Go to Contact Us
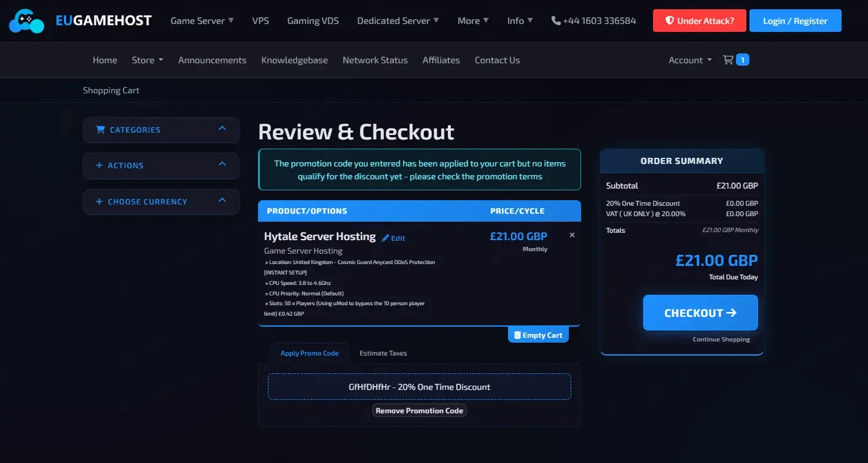Image resolution: width=868 pixels, height=463 pixels. tap(498, 60)
